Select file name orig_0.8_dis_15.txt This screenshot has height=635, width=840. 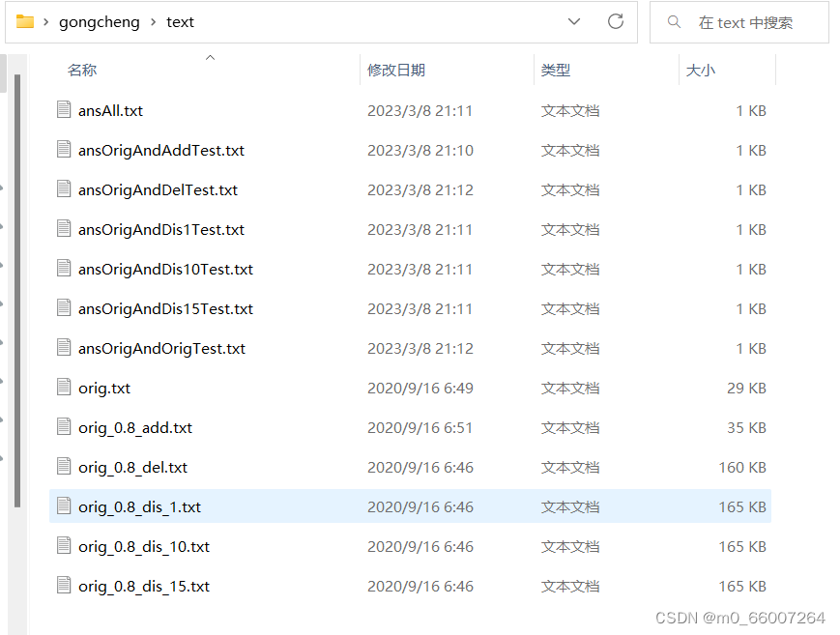coord(144,587)
